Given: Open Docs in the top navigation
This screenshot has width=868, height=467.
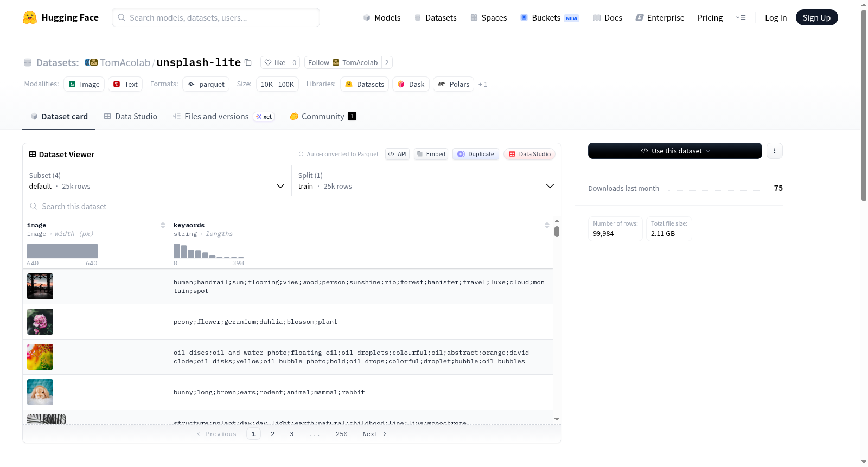Looking at the screenshot, I should (x=608, y=17).
